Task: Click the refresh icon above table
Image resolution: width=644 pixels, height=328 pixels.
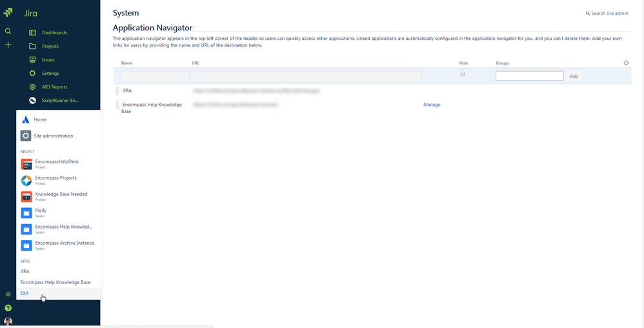Action: (626, 63)
